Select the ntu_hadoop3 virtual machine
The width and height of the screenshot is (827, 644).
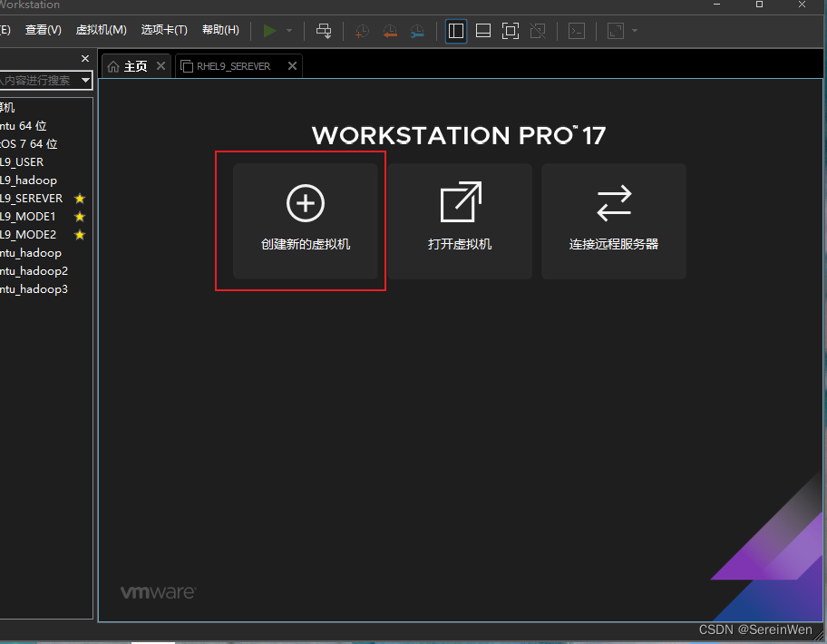34,289
